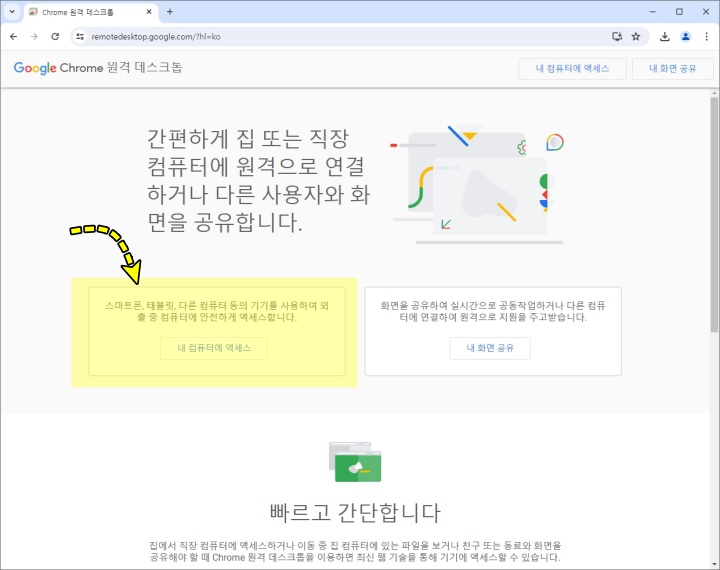This screenshot has height=570, width=720.
Task: Open the tab search dropdown arrow
Action: pos(12,11)
